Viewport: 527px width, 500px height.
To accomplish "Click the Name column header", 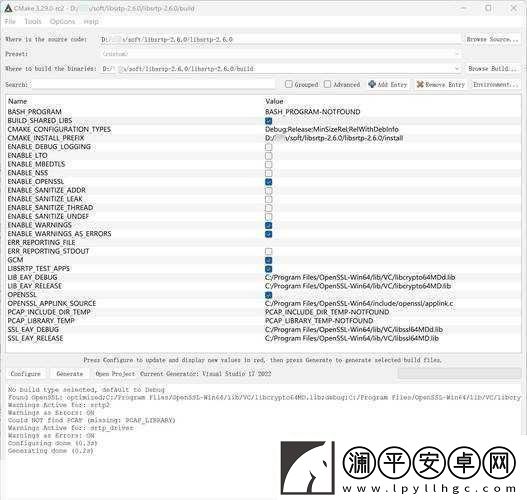I will click(17, 101).
